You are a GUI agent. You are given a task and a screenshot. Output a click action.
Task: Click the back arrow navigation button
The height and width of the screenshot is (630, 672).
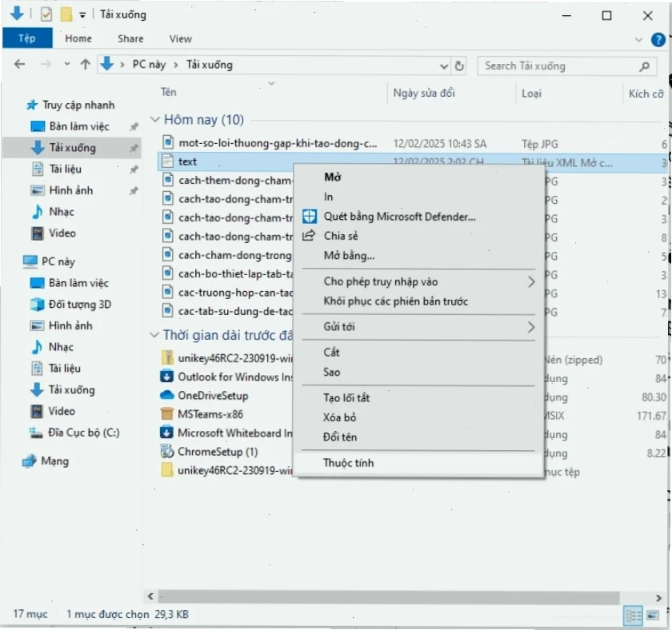19,65
